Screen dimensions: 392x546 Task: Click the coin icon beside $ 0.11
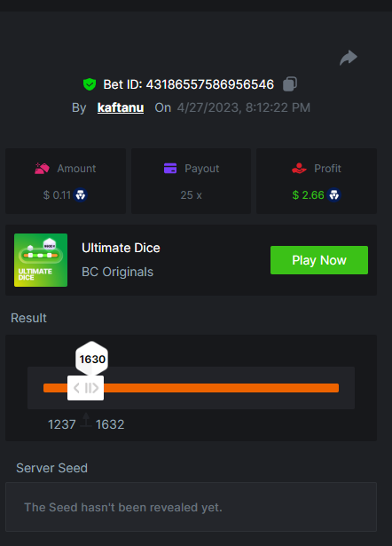point(81,195)
